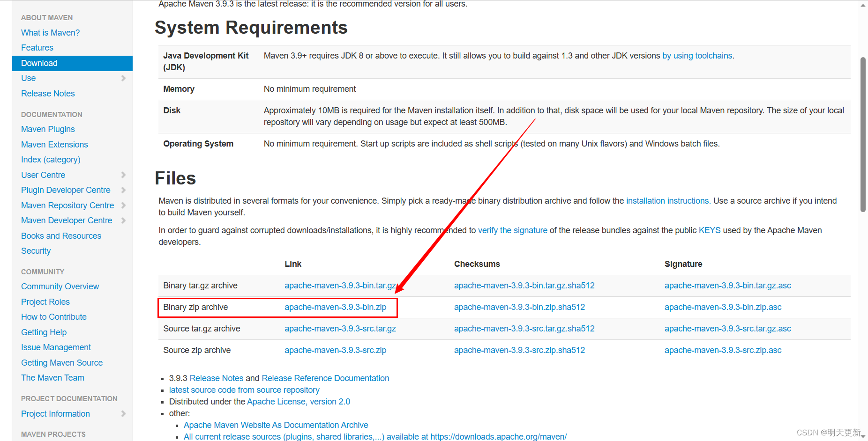Screen dimensions: 868x441
Task: Open Maven Extensions in sidebar
Action: pos(54,145)
